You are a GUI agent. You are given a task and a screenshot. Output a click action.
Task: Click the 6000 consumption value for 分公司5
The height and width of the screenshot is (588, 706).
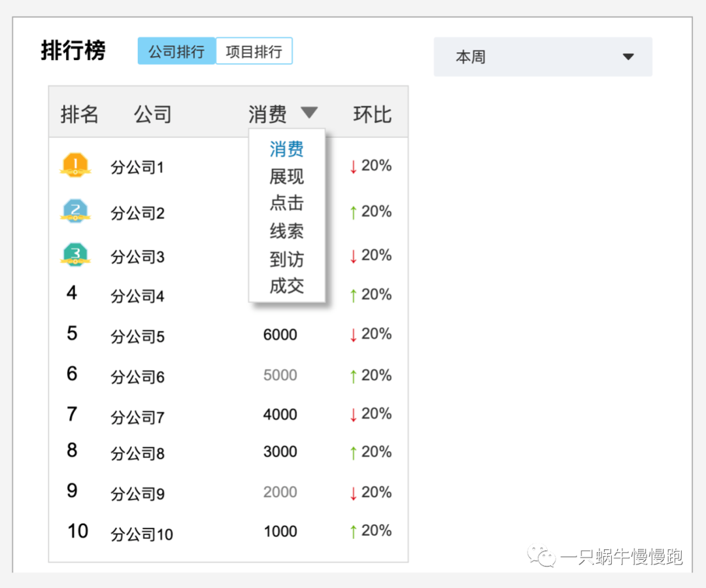coord(280,334)
